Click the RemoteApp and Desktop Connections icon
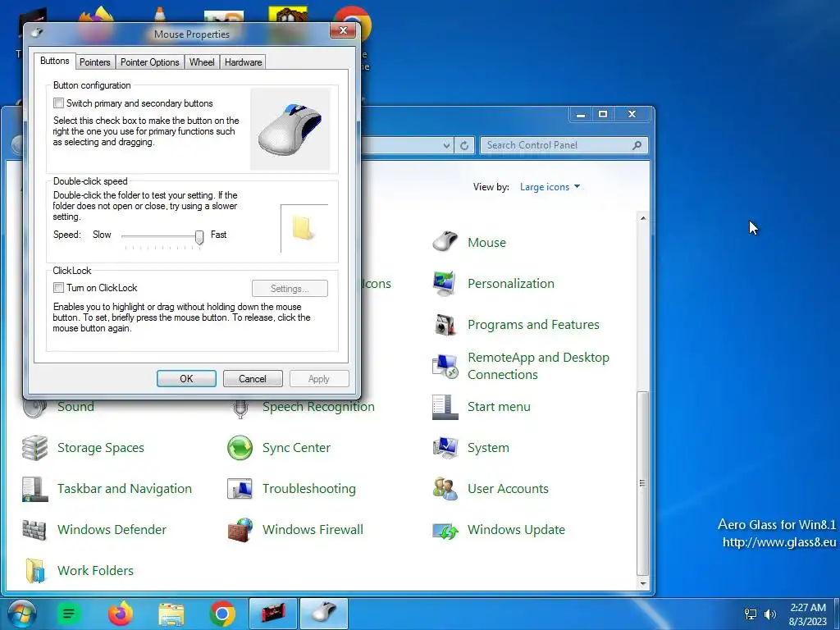 tap(445, 366)
